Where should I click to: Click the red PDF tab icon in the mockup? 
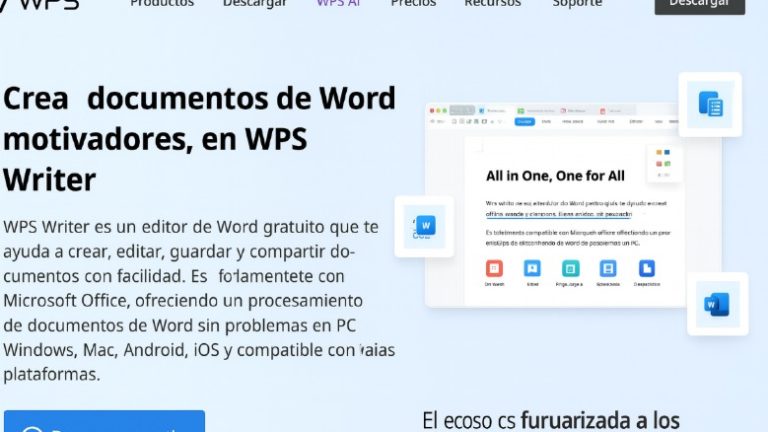tap(602, 111)
